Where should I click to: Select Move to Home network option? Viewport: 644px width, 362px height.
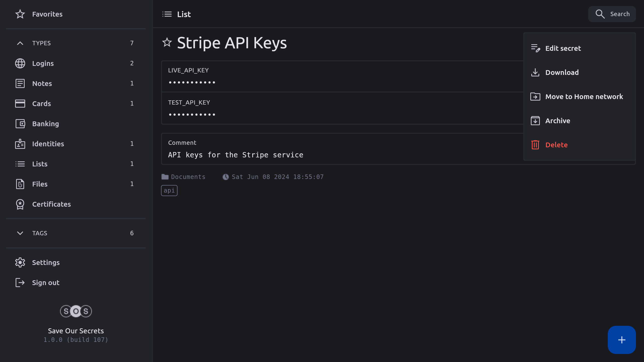584,97
